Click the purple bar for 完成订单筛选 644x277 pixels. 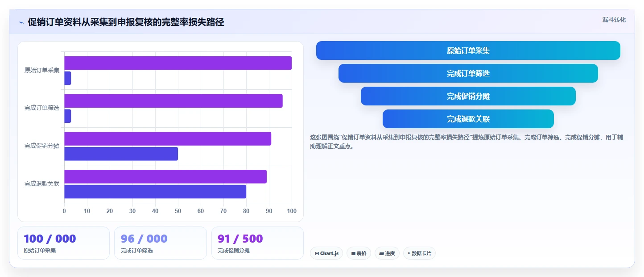point(173,101)
